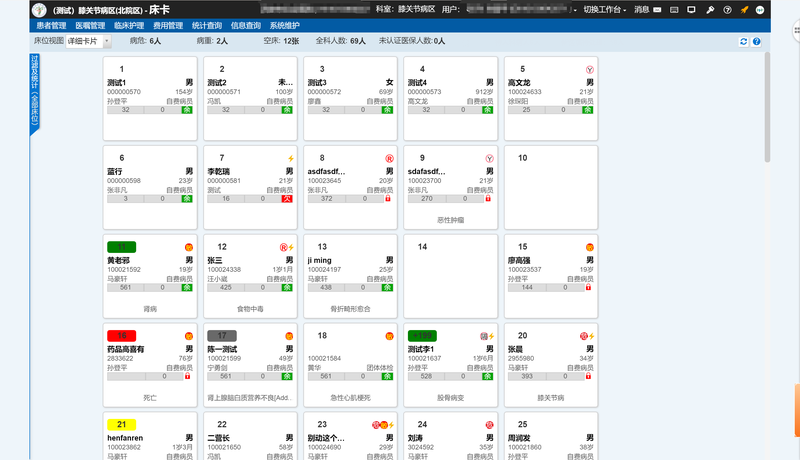Open the 医嘱管理 menu

[x=90, y=25]
